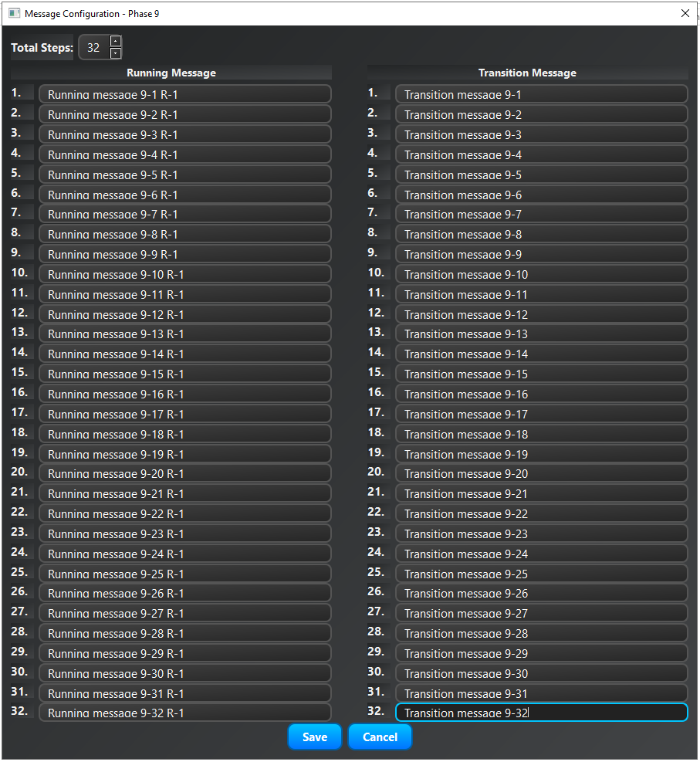700x762 pixels.
Task: Select the Running message 9-1 R-1 field
Action: (x=185, y=93)
